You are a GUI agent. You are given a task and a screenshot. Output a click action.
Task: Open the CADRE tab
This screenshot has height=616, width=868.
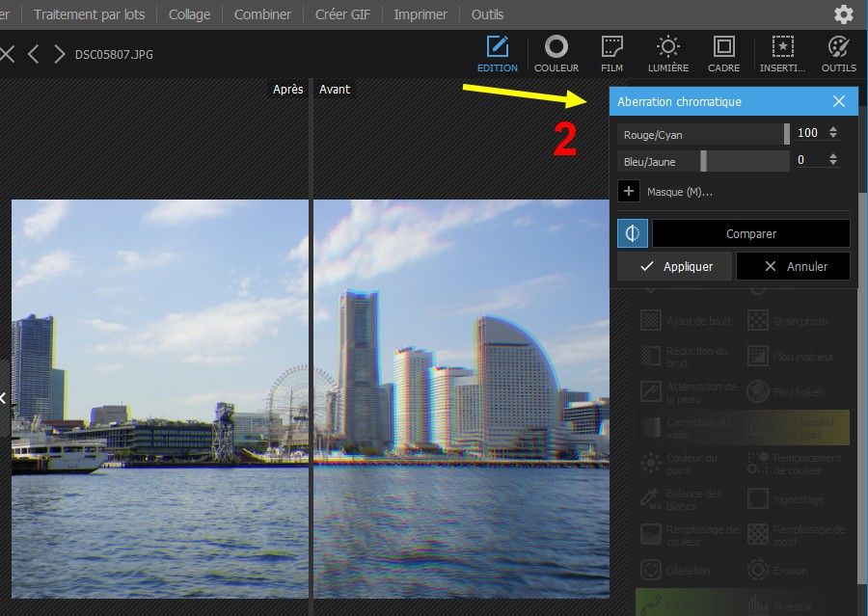(x=723, y=54)
